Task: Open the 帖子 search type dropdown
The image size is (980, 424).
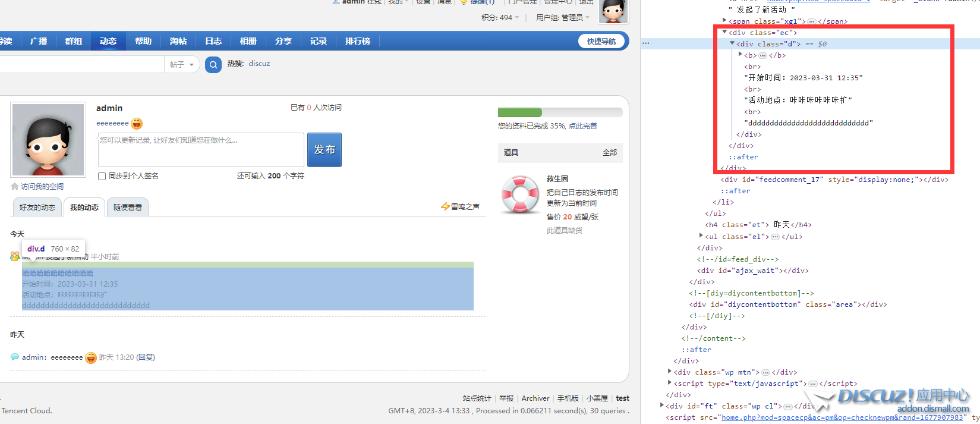Action: [182, 65]
